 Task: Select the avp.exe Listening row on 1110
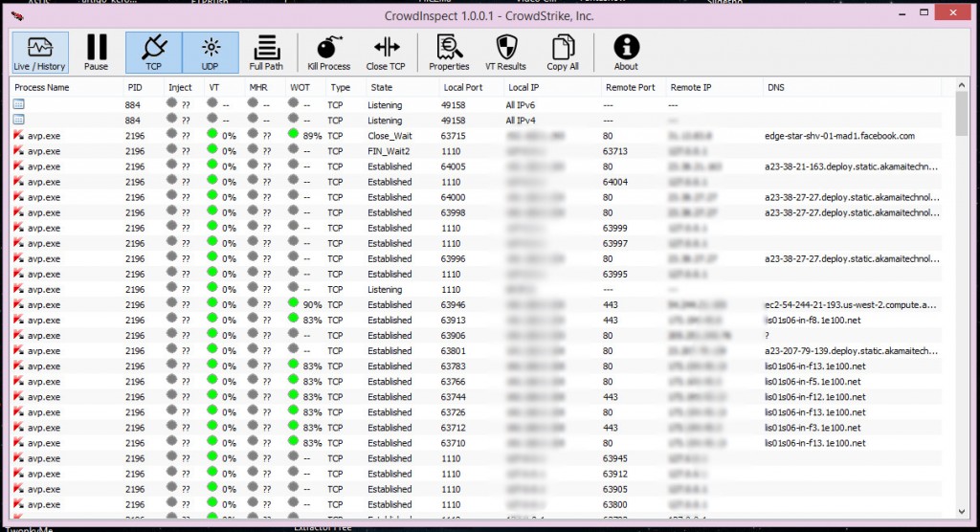click(477, 290)
